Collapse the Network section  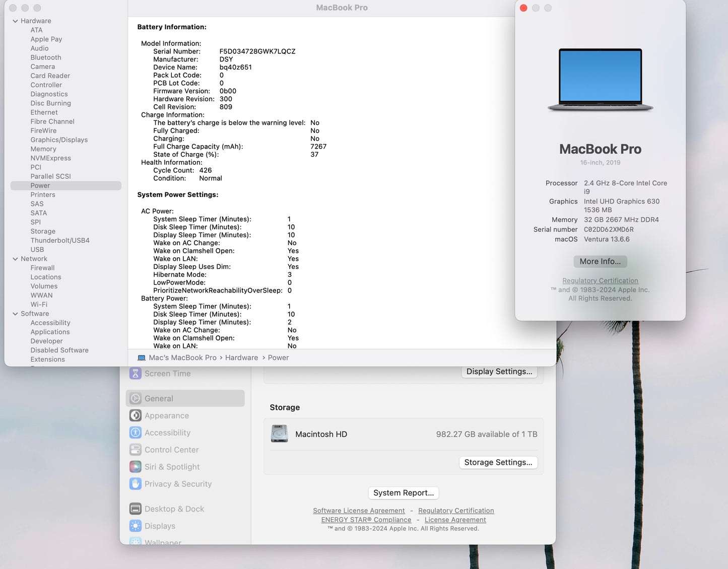tap(15, 258)
